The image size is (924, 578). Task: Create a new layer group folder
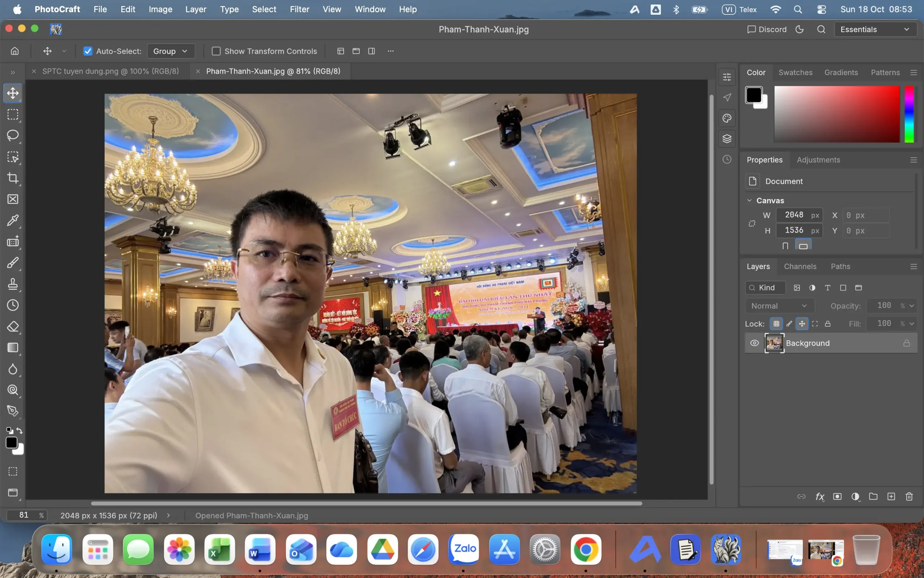click(873, 497)
